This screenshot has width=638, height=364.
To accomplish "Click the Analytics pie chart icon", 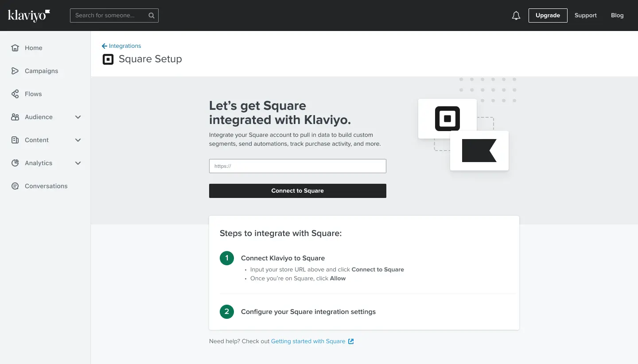I will [15, 163].
